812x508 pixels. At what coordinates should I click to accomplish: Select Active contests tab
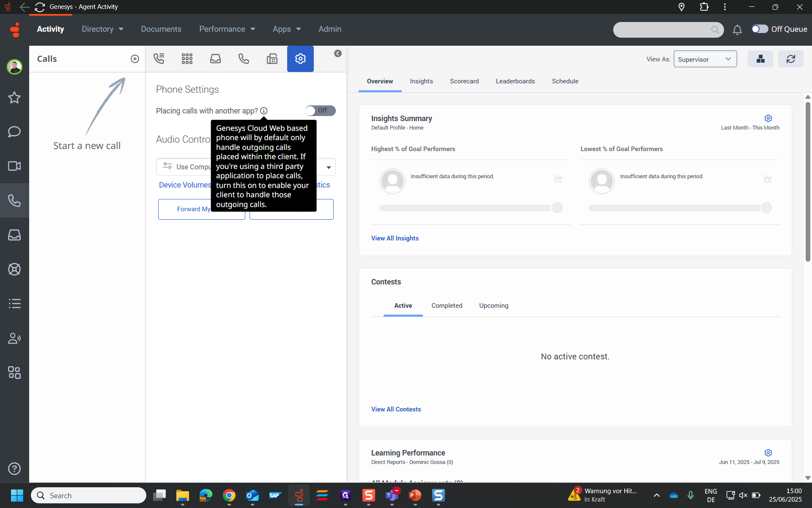tap(403, 306)
